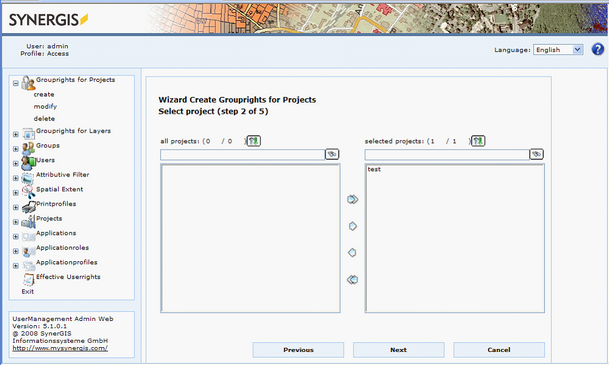Move one project right with single arrow

[x=353, y=226]
